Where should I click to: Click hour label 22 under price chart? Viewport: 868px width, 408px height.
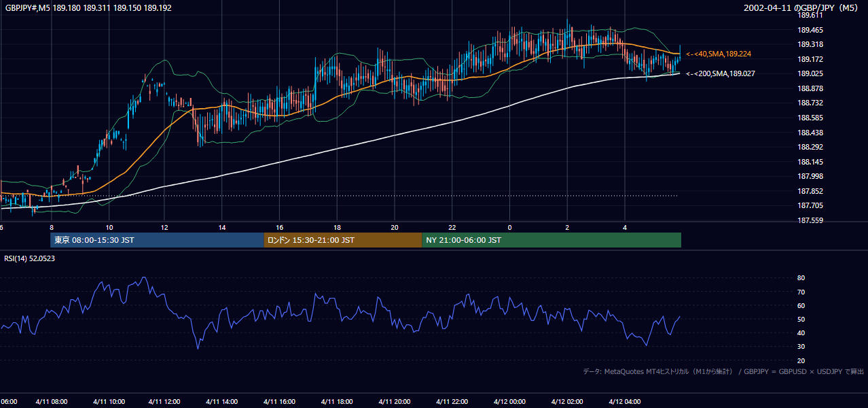452,227
